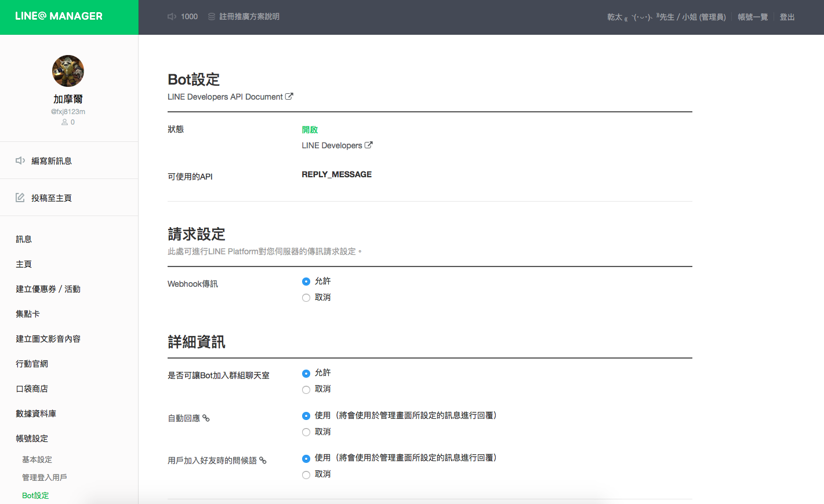
Task: Click the 詳細資訊 section heading
Action: pos(197,342)
